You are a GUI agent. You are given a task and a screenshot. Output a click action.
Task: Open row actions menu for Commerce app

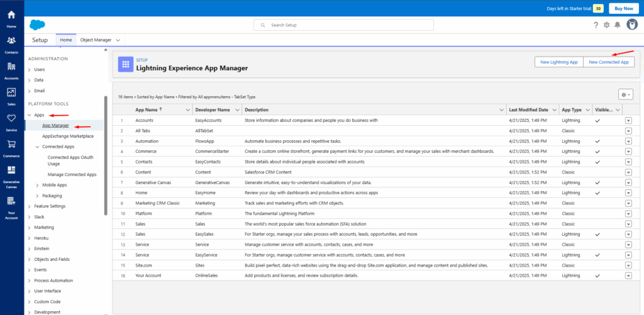(628, 151)
